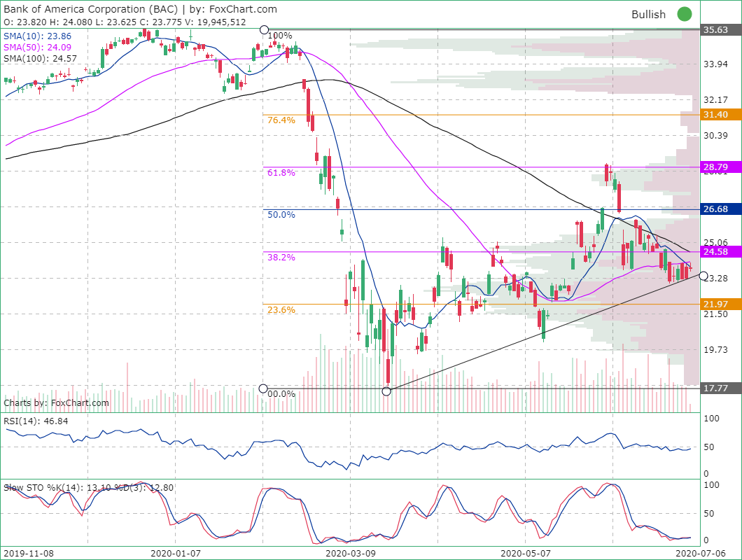Click the 76.4% Fibonacci label
The width and height of the screenshot is (742, 560).
click(x=281, y=120)
